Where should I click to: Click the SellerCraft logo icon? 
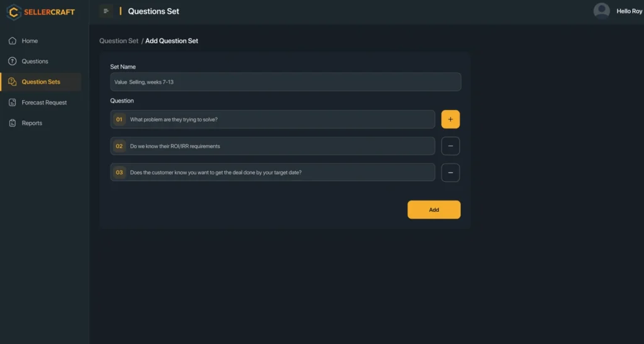pyautogui.click(x=14, y=11)
